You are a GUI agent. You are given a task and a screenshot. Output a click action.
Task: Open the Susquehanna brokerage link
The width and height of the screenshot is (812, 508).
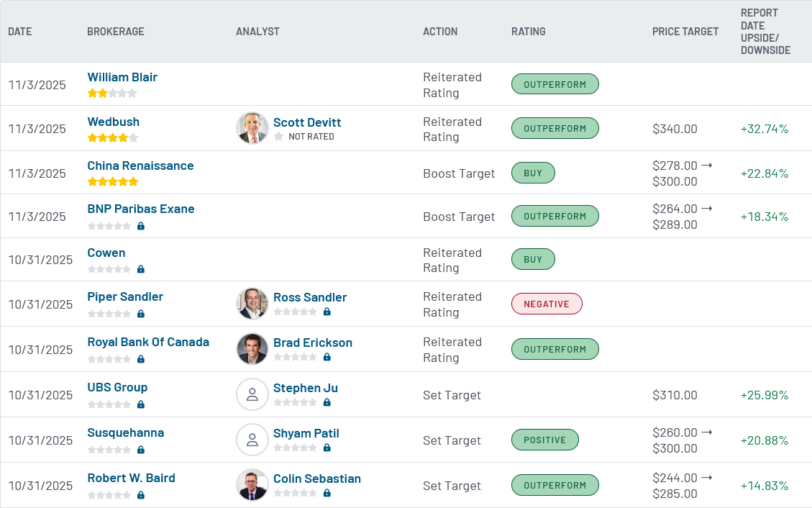126,432
